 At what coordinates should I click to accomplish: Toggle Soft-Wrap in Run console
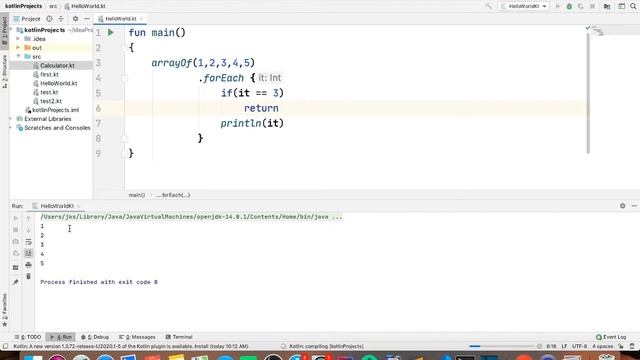[x=28, y=242]
